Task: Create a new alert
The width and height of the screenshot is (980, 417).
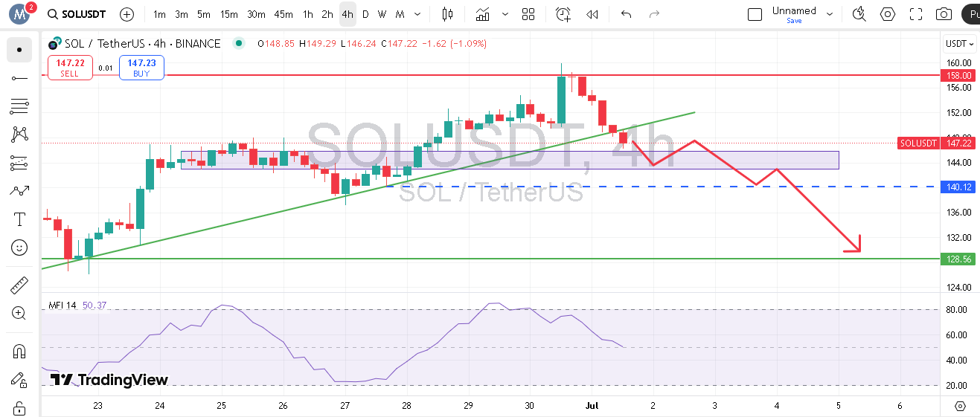Action: [563, 14]
